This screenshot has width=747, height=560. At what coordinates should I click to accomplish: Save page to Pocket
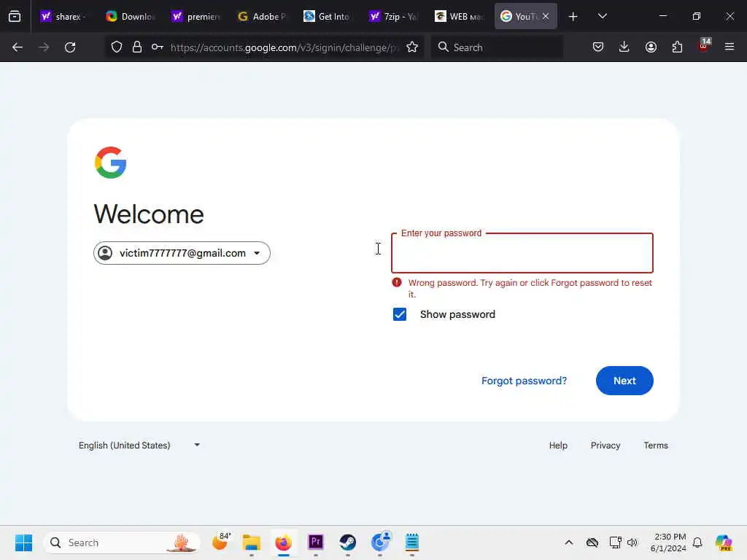(x=598, y=47)
